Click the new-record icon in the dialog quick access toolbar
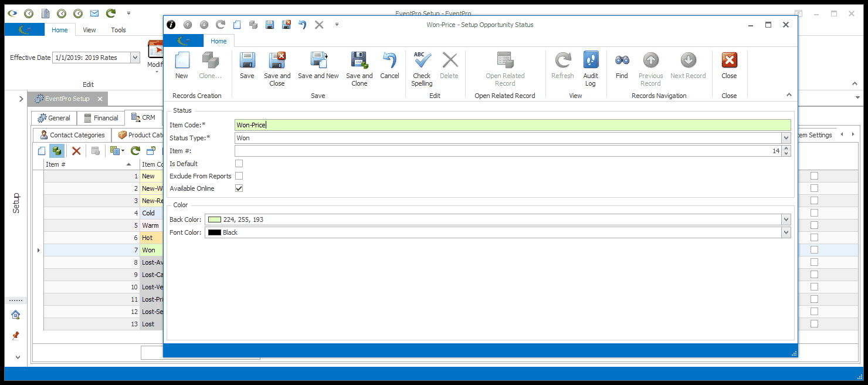The height and width of the screenshot is (385, 868). (237, 25)
